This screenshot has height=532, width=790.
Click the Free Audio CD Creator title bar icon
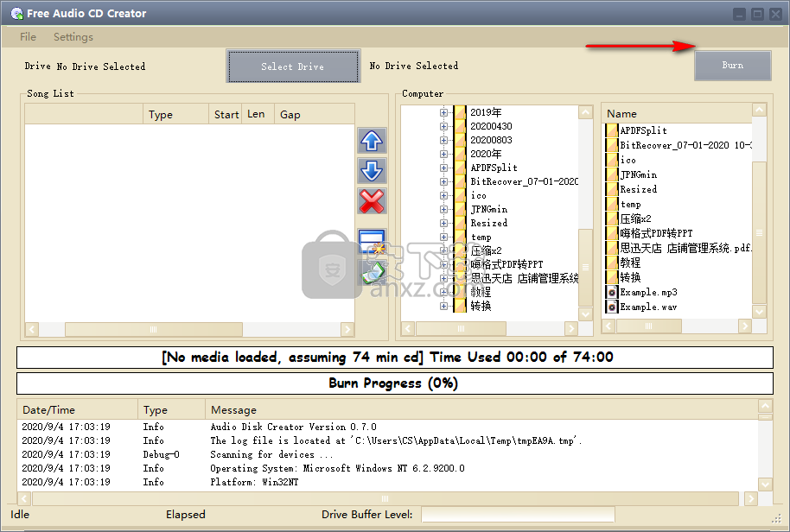coord(16,14)
